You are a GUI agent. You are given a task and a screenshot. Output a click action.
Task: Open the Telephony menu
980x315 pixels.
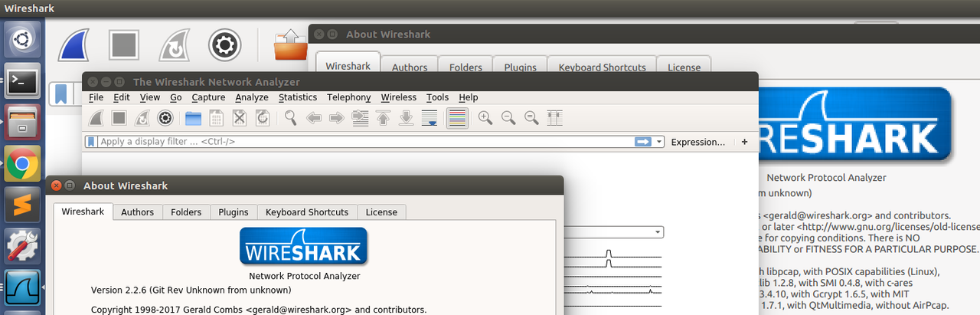coord(349,97)
